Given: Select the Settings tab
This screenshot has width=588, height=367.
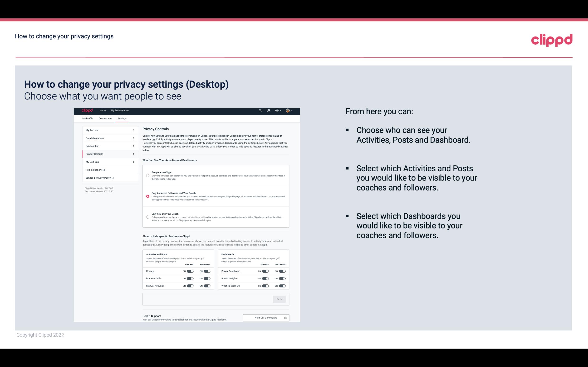Looking at the screenshot, I should click(122, 118).
